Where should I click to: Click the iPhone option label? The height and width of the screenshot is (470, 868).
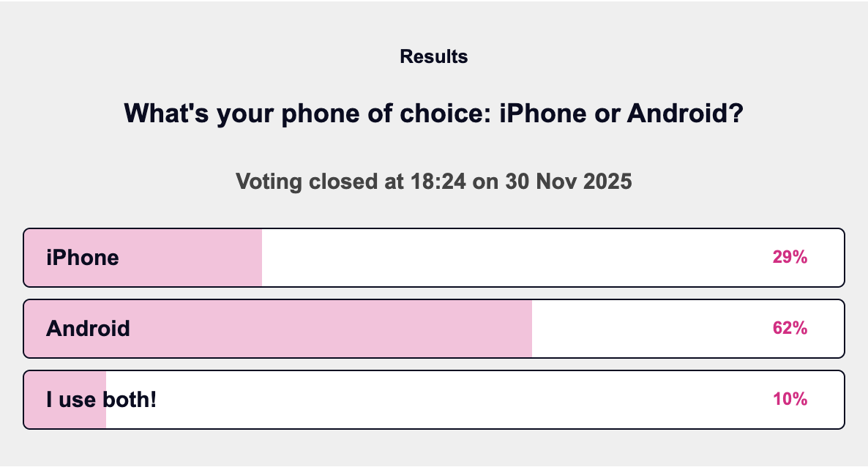tap(82, 257)
